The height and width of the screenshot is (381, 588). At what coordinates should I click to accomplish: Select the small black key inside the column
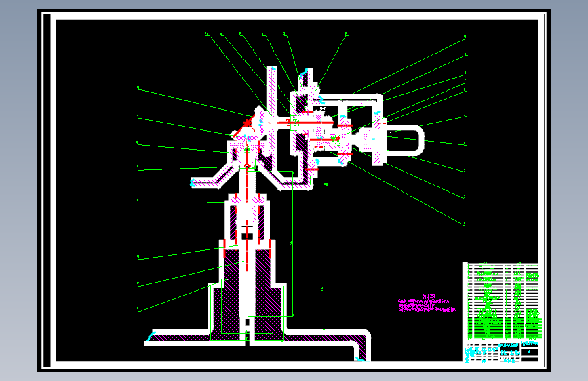click(x=247, y=236)
